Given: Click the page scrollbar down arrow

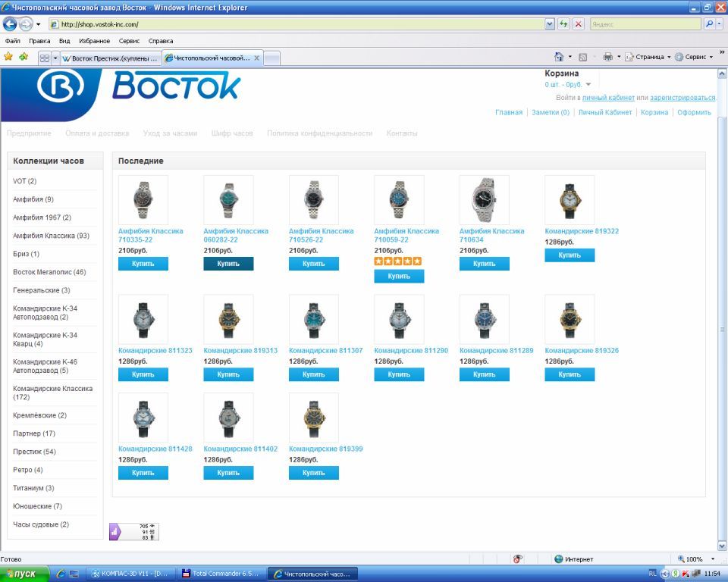Looking at the screenshot, I should (722, 546).
